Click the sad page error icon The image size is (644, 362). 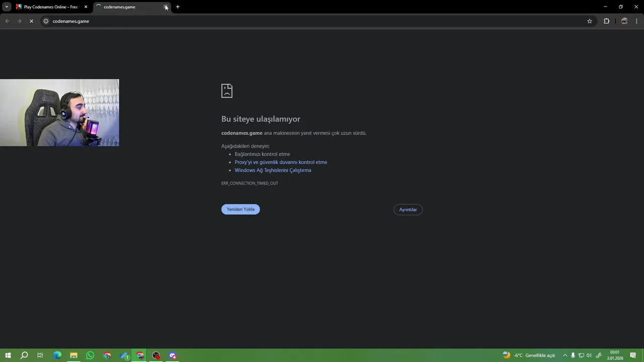pos(227,91)
